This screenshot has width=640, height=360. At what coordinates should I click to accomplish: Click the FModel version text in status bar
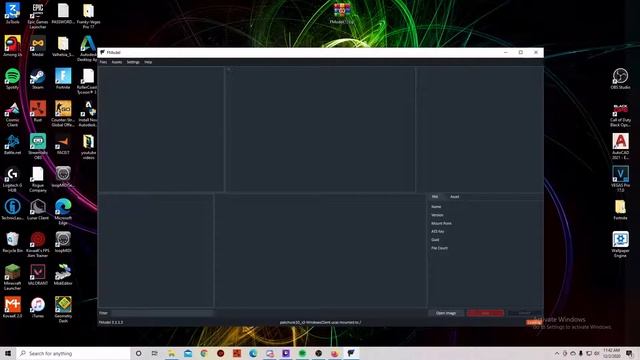111,322
